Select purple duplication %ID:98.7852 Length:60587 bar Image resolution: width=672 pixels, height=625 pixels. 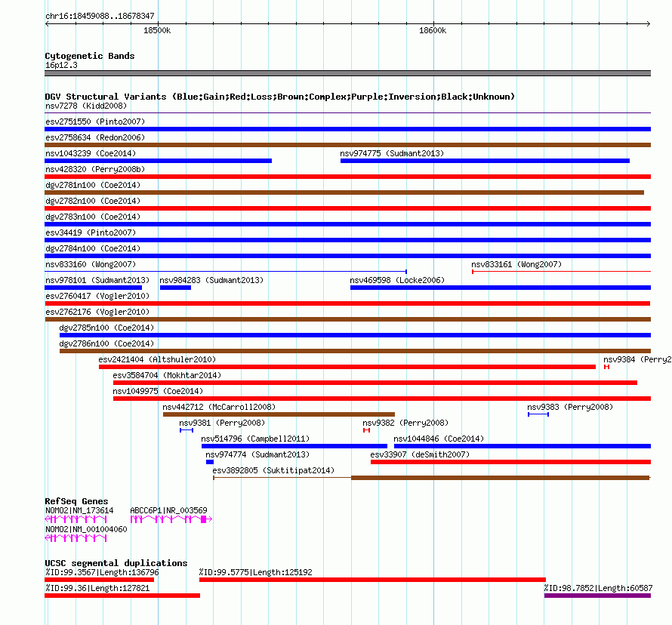(597, 596)
